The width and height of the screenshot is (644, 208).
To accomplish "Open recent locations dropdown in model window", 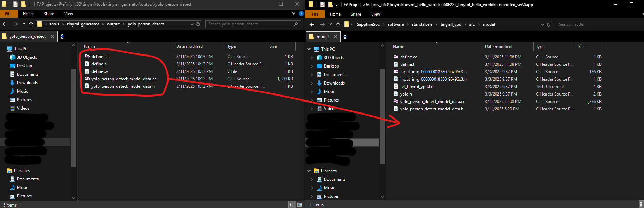I will tap(331, 24).
